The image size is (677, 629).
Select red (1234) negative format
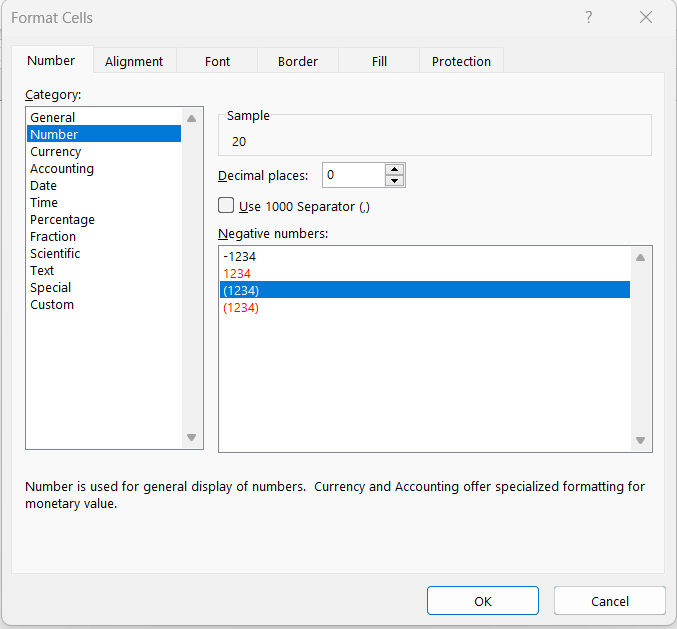[x=425, y=308]
